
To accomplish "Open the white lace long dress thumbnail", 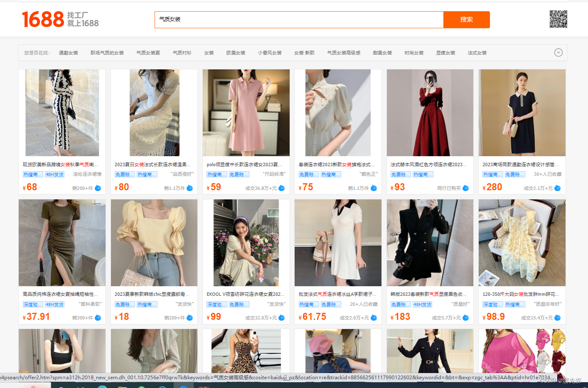I will (x=154, y=113).
